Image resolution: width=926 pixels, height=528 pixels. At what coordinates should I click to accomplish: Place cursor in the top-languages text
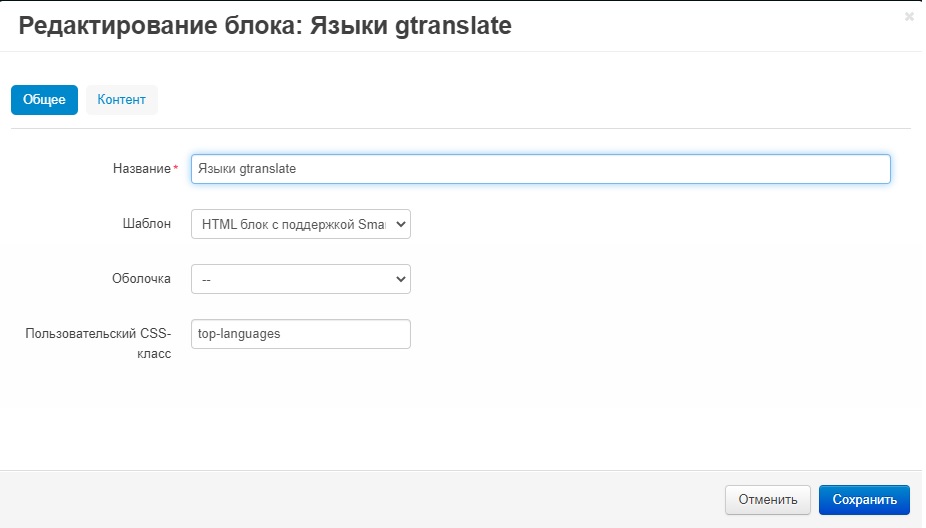pos(241,334)
